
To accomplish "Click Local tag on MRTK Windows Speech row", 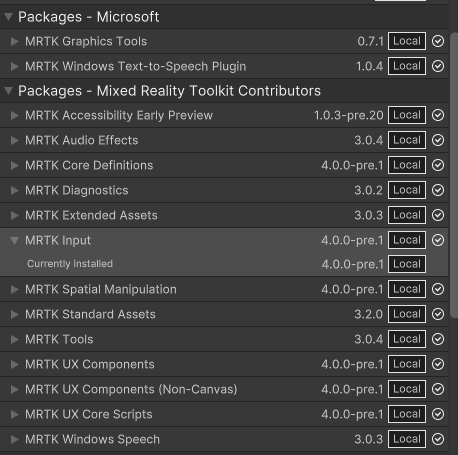I will [x=407, y=439].
